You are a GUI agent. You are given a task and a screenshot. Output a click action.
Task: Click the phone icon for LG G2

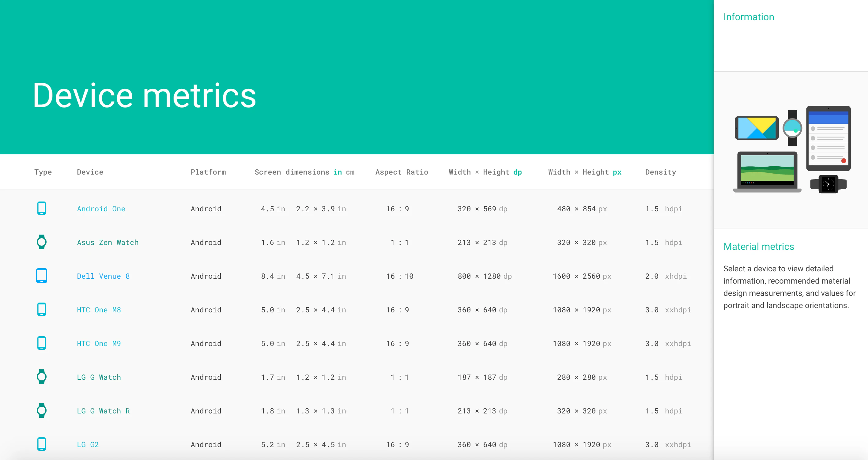pyautogui.click(x=41, y=444)
